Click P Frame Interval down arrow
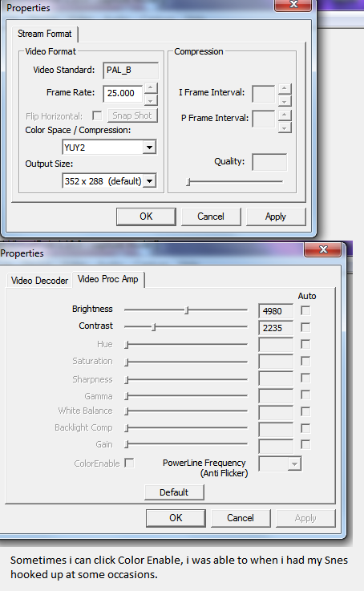This screenshot has width=364, height=591. [x=285, y=128]
